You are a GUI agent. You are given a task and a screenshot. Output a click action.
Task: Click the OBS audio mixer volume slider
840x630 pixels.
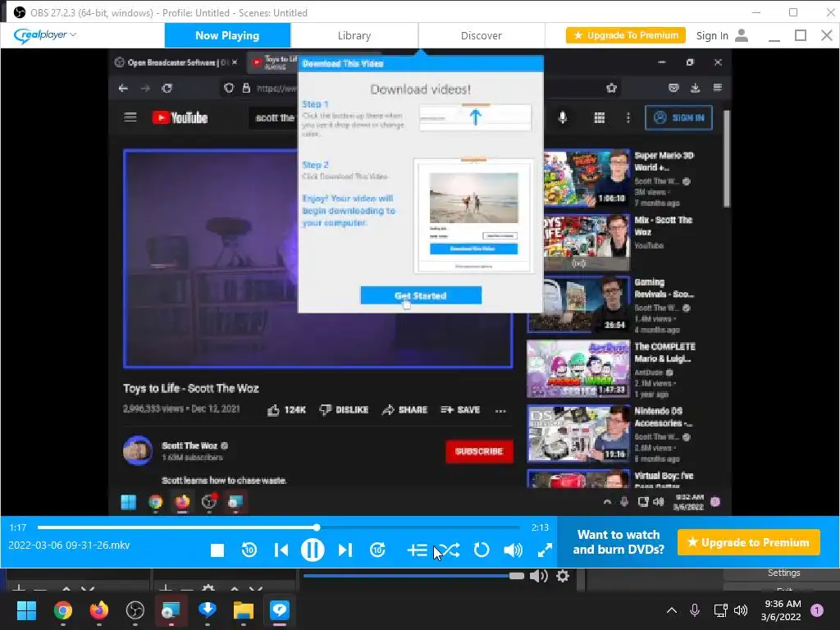coord(413,576)
